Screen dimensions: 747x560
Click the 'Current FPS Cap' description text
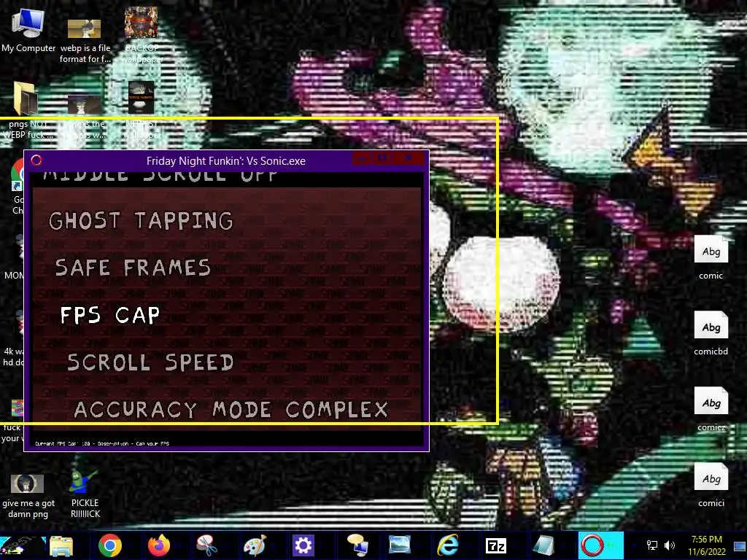[102, 444]
